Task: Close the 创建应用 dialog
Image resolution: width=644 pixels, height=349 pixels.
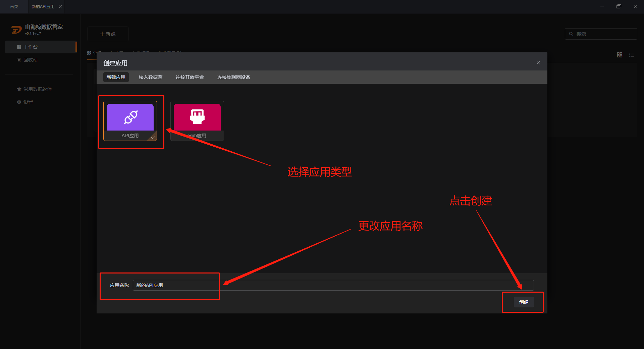Action: point(538,63)
